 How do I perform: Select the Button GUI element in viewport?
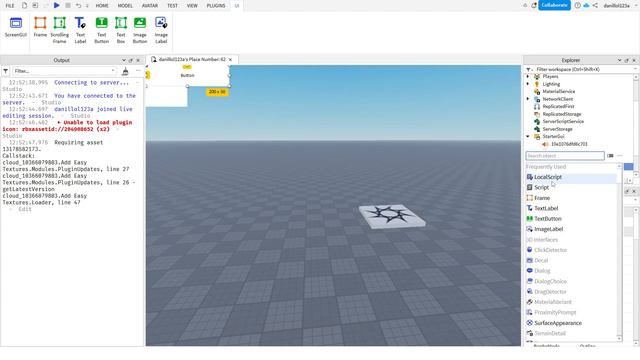187,76
